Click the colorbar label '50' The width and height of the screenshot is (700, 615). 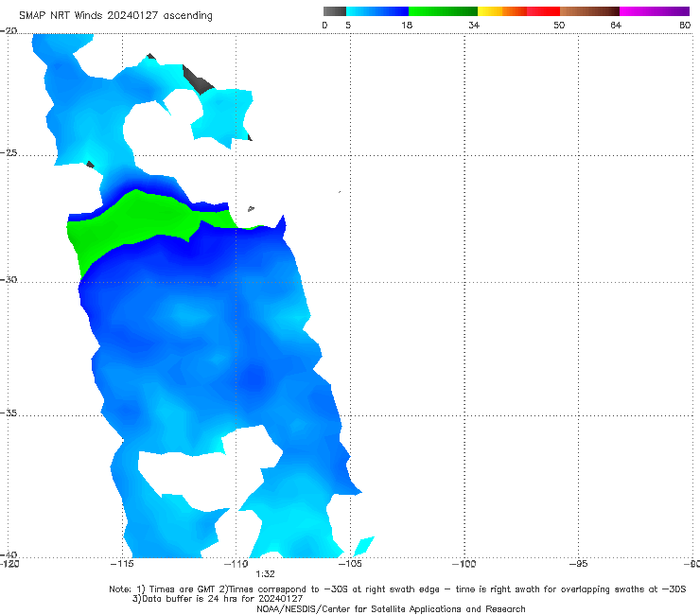click(x=559, y=25)
